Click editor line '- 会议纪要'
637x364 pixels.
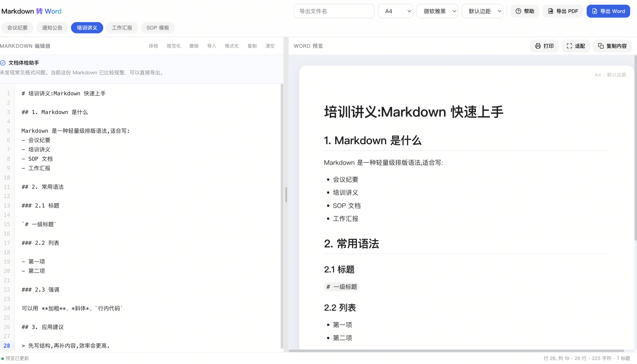tap(36, 140)
